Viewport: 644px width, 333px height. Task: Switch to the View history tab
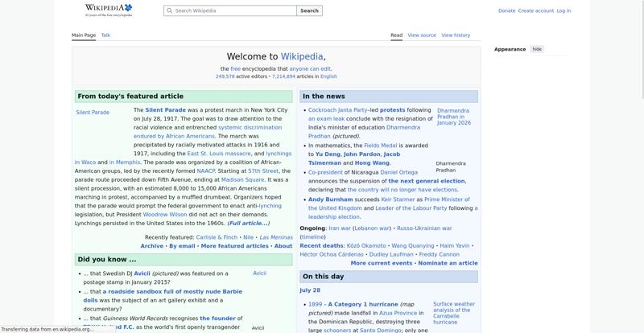(x=456, y=35)
